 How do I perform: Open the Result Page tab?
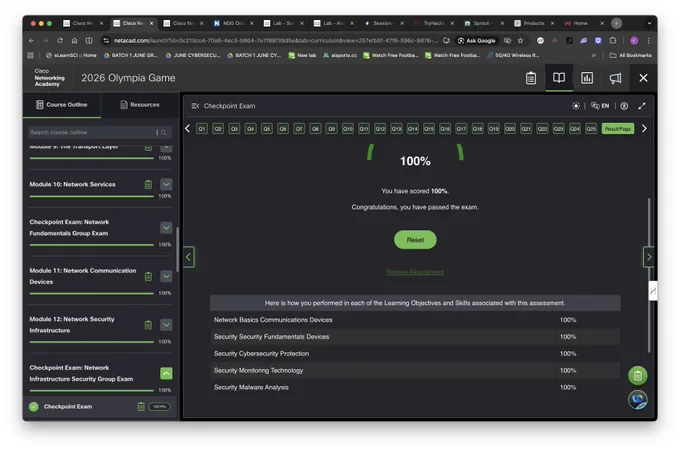point(618,129)
